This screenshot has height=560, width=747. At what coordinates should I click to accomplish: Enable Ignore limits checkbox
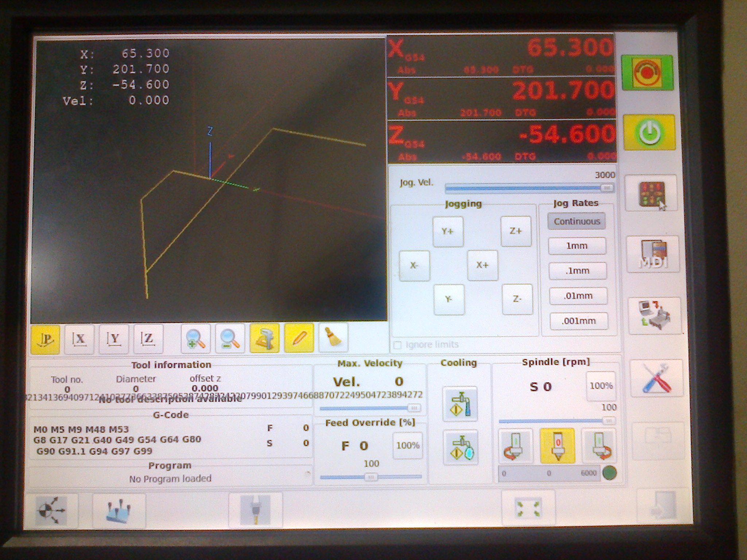pos(398,345)
